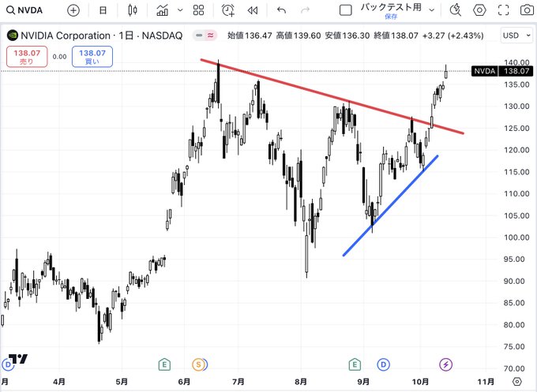Viewport: 537px width, 392px height.
Task: Click the 安値136.30 low value
Action: [347, 35]
